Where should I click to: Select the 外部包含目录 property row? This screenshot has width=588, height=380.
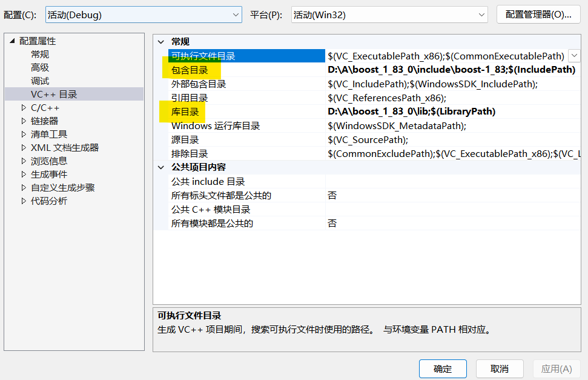tap(246, 84)
